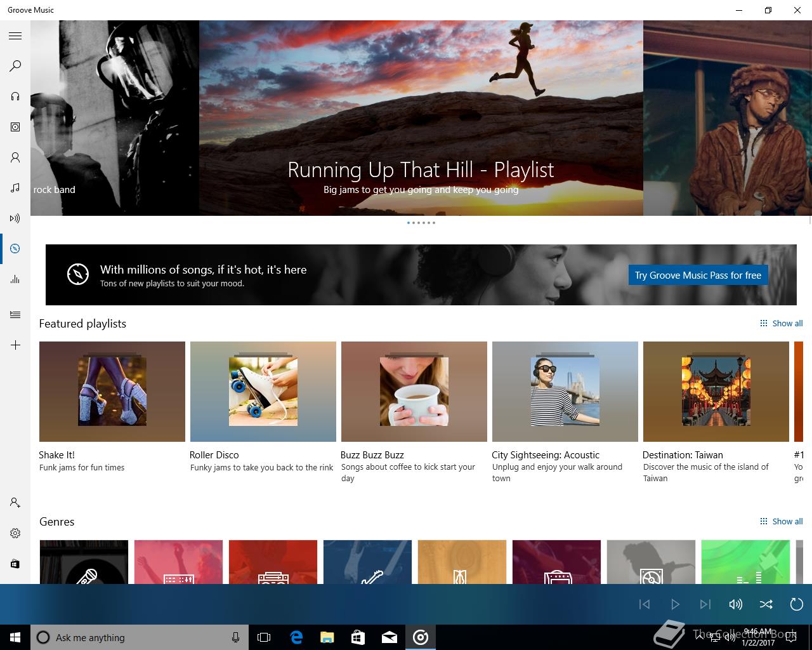This screenshot has width=812, height=650.
Task: Open the search icon in sidebar
Action: pos(15,66)
